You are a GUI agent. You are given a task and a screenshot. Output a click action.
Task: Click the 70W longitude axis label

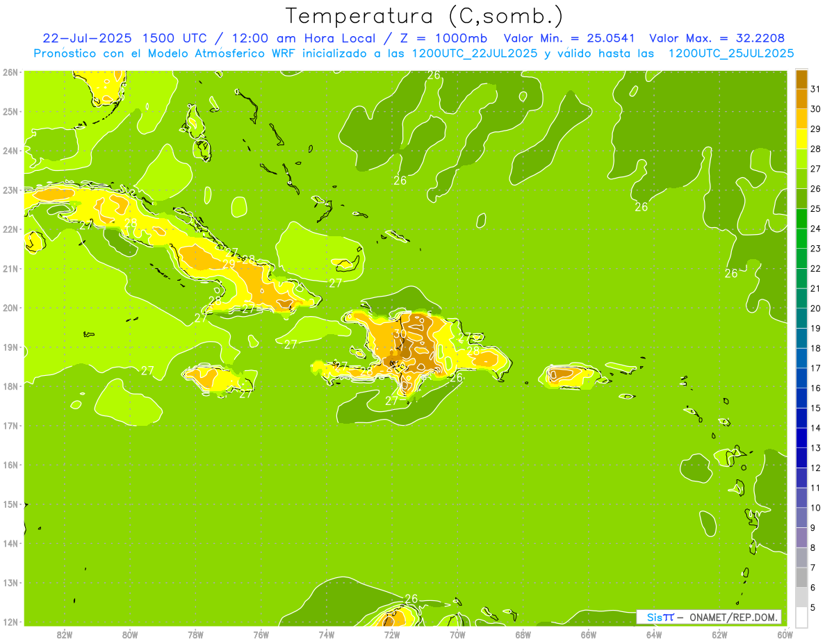[x=457, y=634]
